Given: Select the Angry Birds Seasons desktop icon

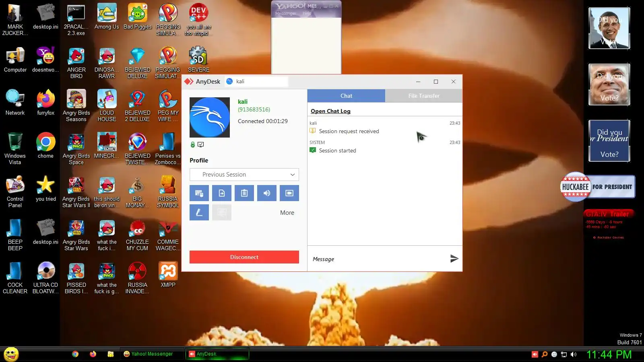Looking at the screenshot, I should (x=76, y=105).
